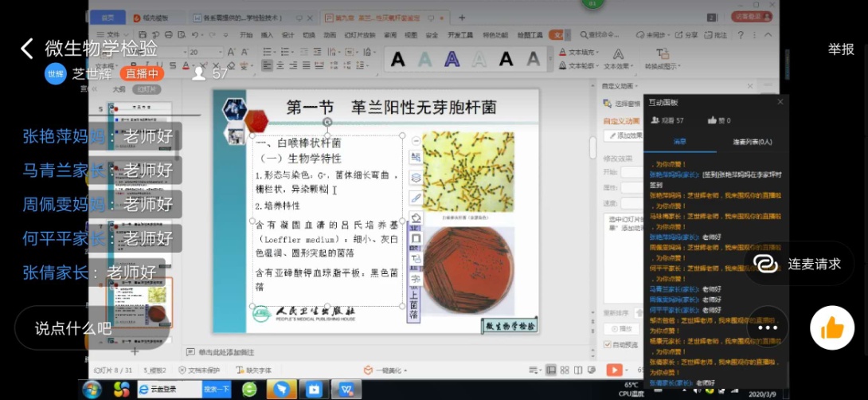Image resolution: width=868 pixels, height=400 pixels.
Task: Click the 一键美化 button in status bar
Action: [385, 370]
